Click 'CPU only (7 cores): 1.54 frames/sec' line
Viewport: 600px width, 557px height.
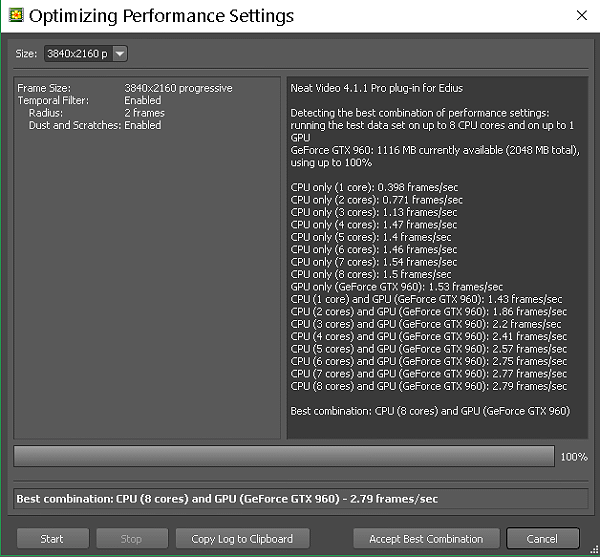[x=374, y=262]
